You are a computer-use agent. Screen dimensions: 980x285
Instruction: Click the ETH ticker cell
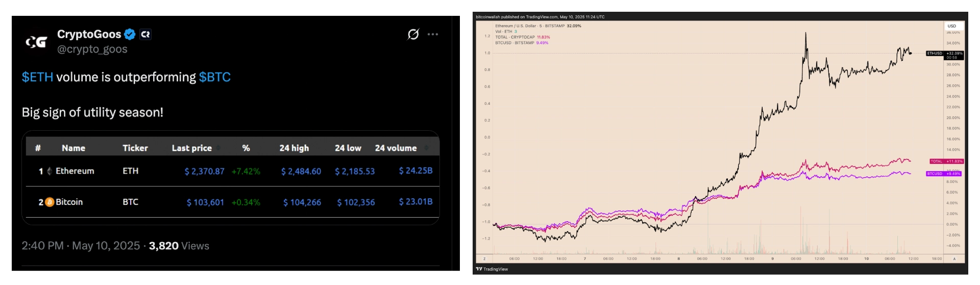point(131,171)
